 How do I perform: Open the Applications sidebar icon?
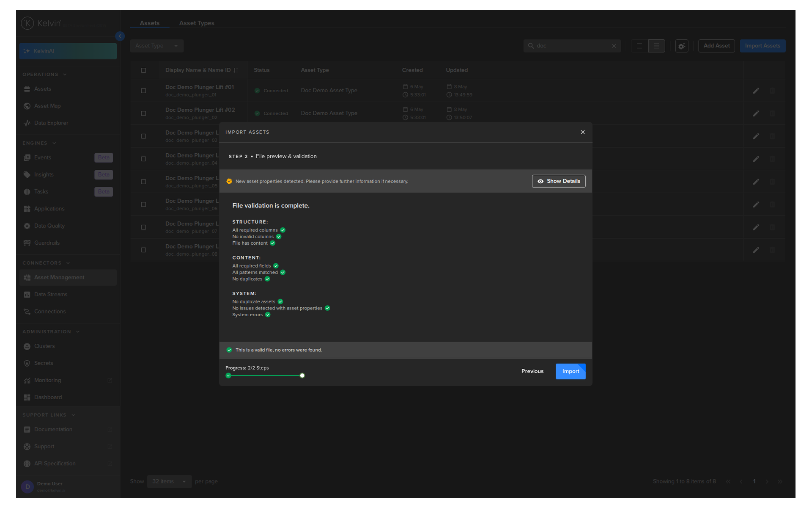(27, 209)
